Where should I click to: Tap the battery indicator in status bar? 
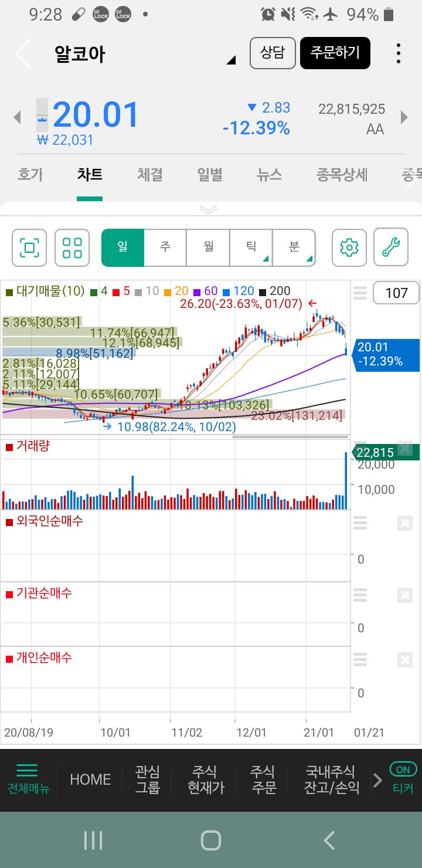click(x=389, y=14)
